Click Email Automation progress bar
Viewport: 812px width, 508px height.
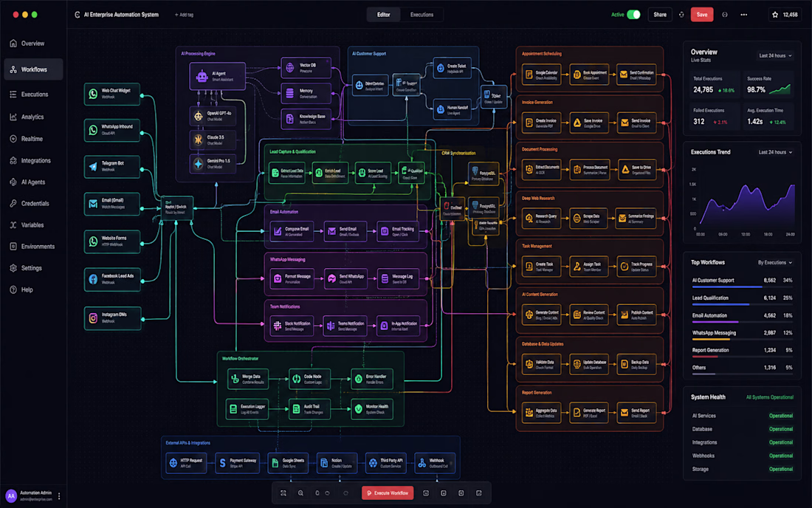pos(742,322)
